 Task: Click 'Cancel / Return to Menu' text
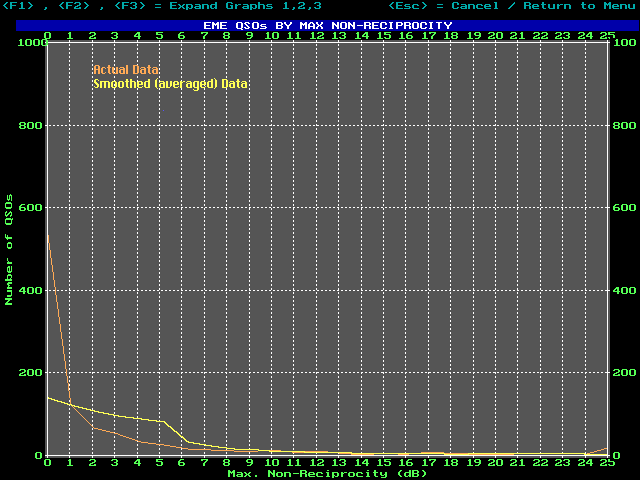click(x=543, y=6)
